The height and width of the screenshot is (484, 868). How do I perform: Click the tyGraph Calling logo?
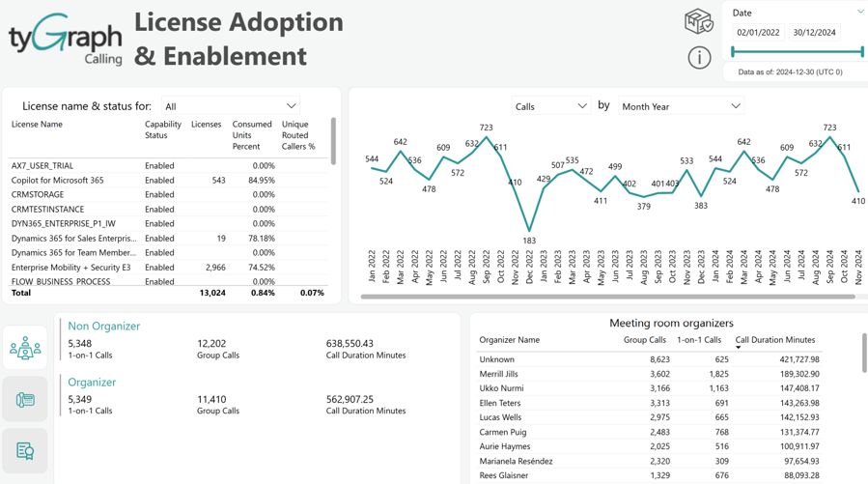pos(66,40)
